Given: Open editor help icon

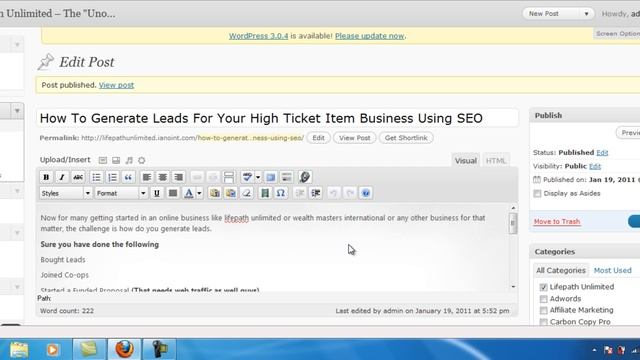Looking at the screenshot, I should click(366, 193).
